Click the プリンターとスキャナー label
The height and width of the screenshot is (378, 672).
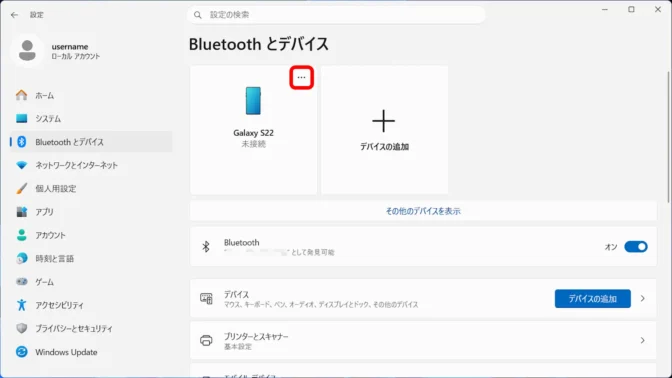[256, 336]
